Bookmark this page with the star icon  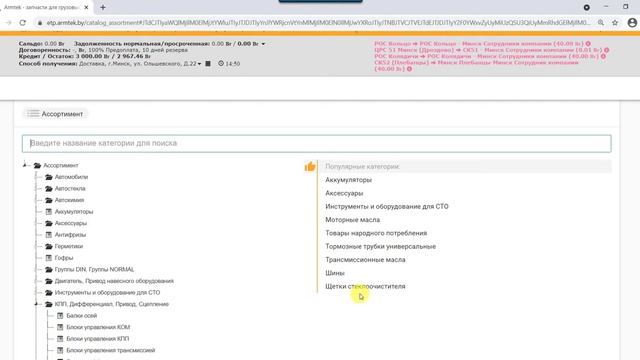(x=615, y=23)
